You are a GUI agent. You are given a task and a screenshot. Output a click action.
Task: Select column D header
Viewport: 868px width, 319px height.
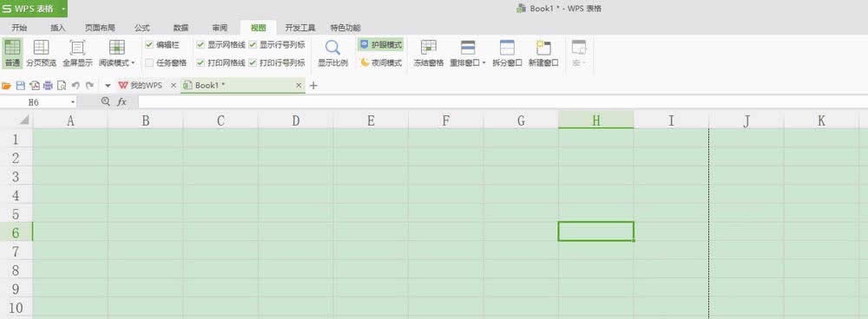click(x=296, y=120)
